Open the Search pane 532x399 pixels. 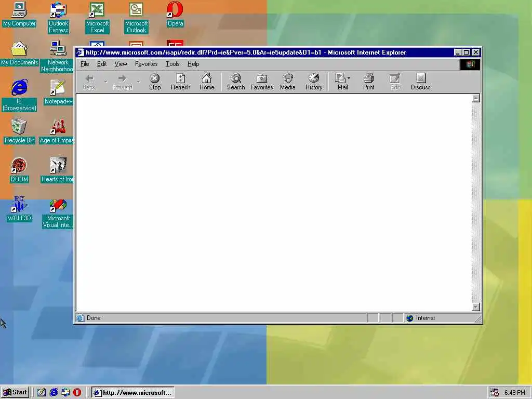[236, 82]
